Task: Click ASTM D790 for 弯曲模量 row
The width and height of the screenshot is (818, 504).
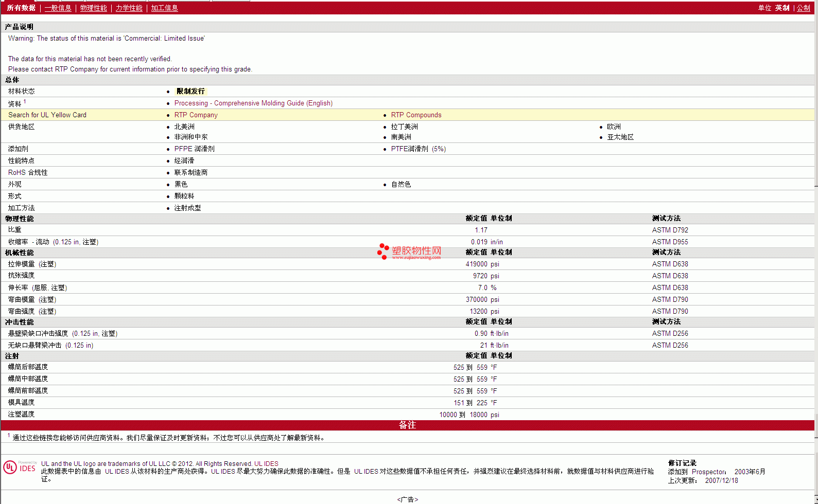Action: coord(670,300)
